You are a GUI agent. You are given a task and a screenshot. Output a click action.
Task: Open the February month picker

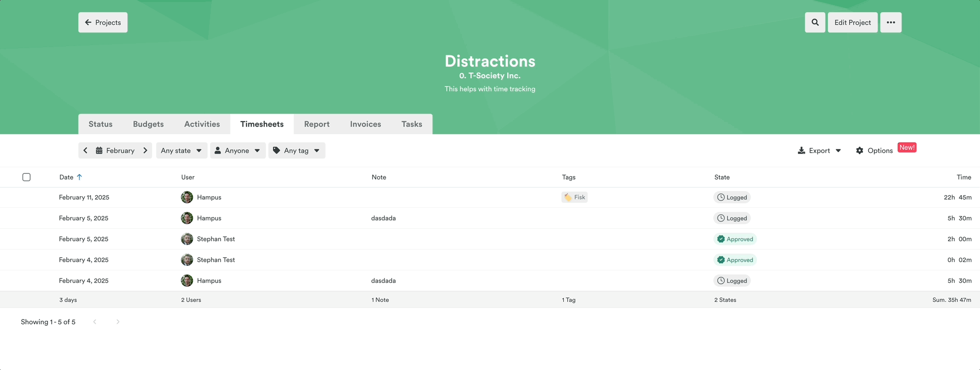click(x=116, y=150)
